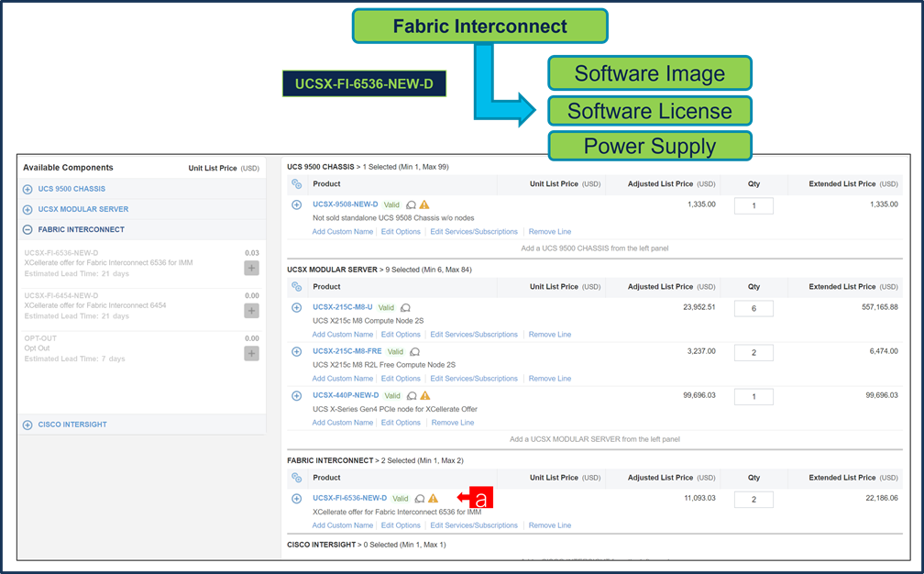
Task: Expand the UCS 9500 CHASSIS category
Action: click(x=27, y=189)
